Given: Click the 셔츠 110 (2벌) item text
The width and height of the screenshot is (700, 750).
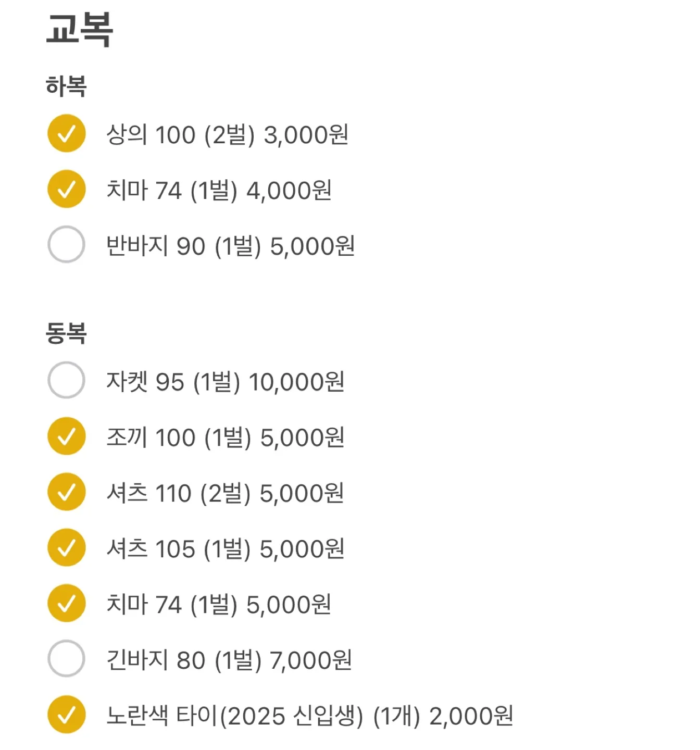Looking at the screenshot, I should pos(225,493).
